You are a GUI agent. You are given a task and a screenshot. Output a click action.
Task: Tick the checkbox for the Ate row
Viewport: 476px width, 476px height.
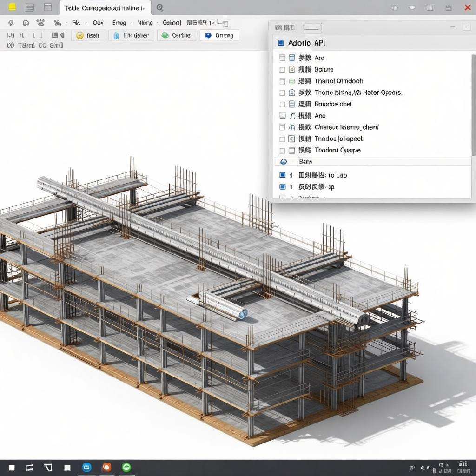click(282, 58)
